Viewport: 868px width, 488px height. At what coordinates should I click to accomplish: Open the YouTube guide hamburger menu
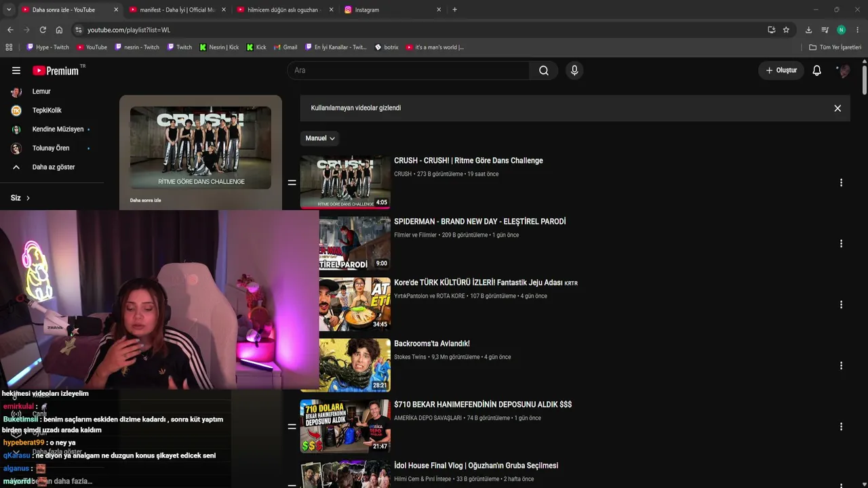point(16,70)
